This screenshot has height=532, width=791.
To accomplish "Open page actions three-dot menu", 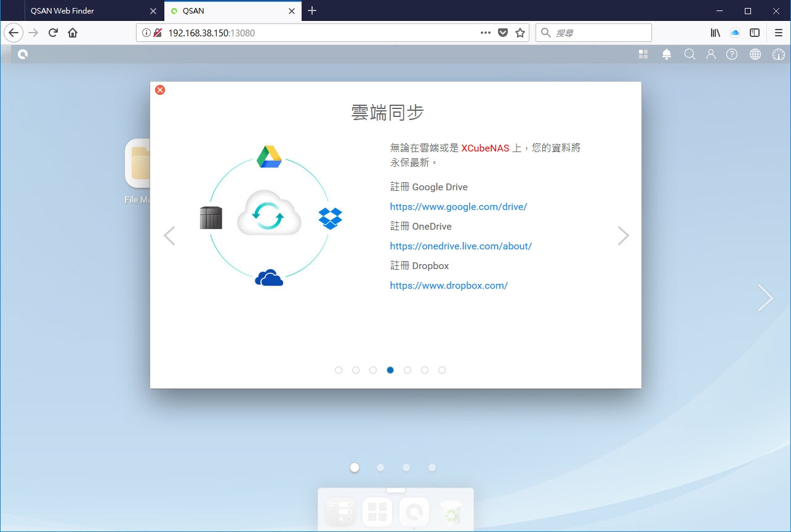I will coord(486,33).
